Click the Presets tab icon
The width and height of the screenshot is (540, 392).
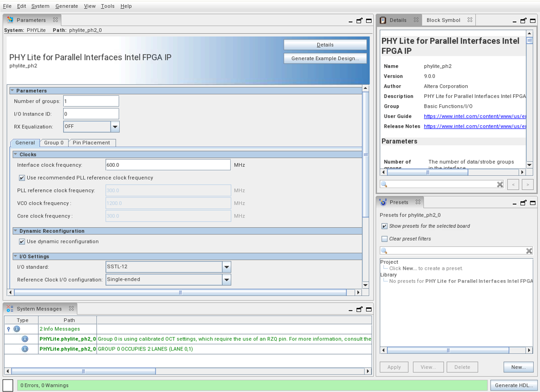383,202
